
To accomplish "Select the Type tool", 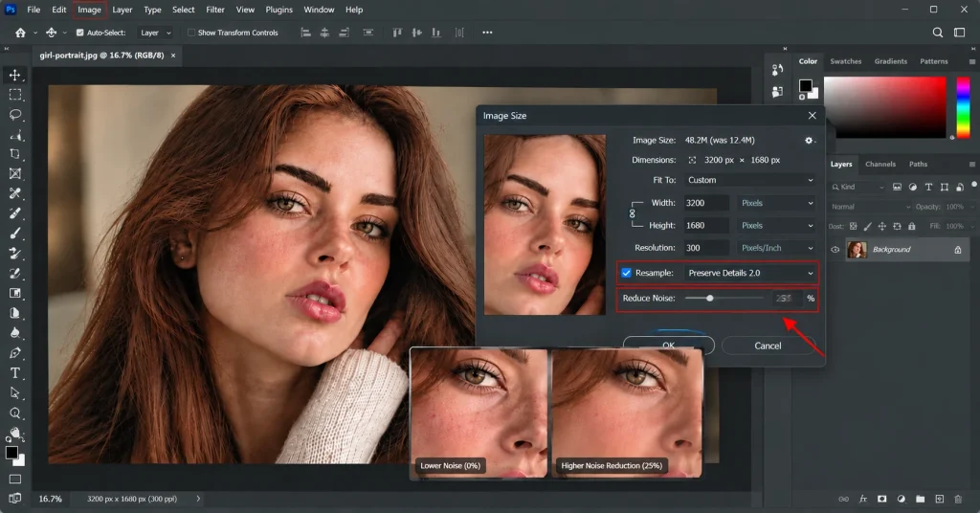I will [15, 373].
